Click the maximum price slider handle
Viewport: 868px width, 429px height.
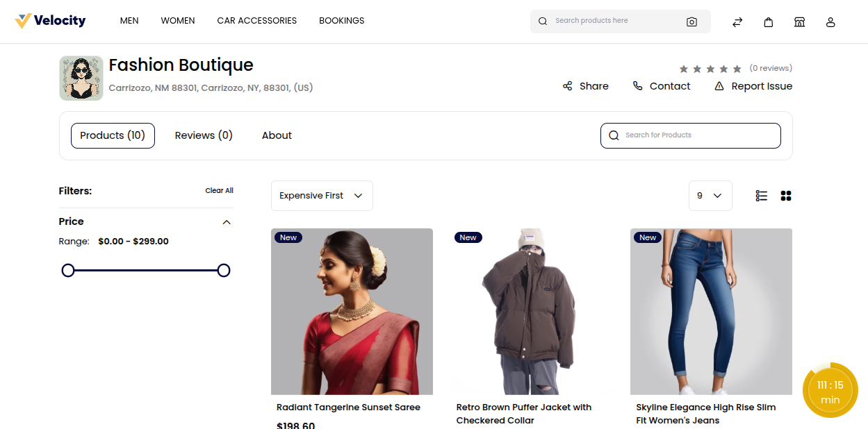(x=224, y=271)
